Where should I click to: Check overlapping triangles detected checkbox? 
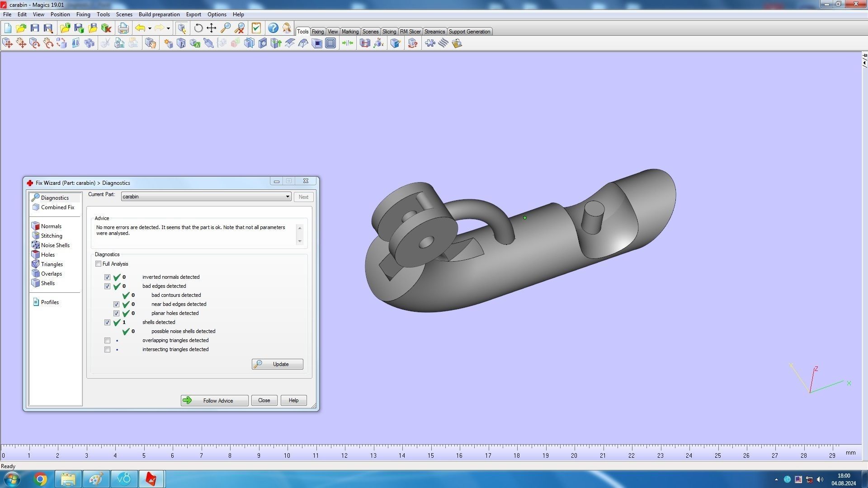(107, 340)
